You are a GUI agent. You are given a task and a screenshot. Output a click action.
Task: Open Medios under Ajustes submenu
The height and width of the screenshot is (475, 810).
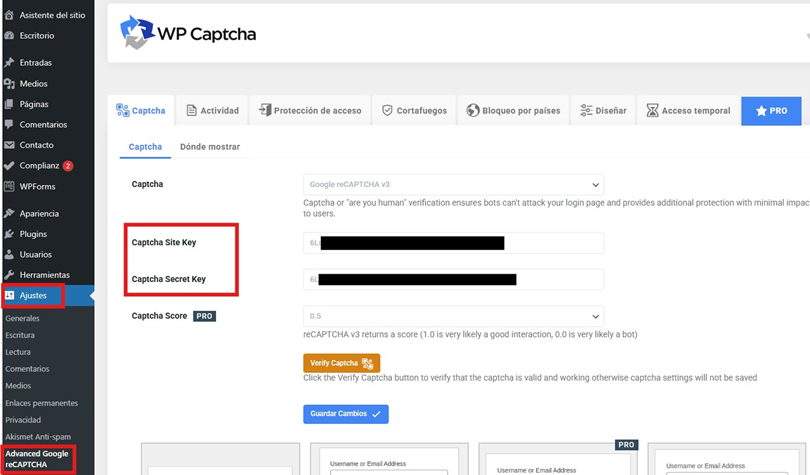click(x=18, y=386)
